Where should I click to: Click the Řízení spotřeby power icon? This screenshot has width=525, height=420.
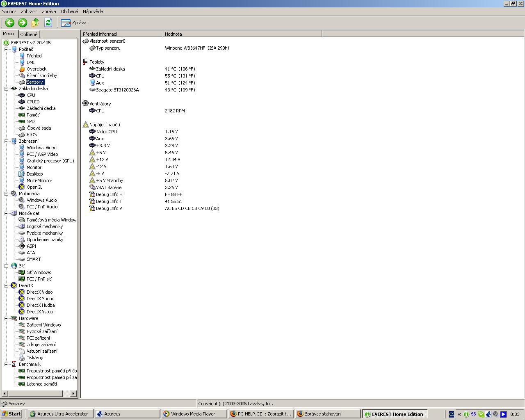click(22, 75)
